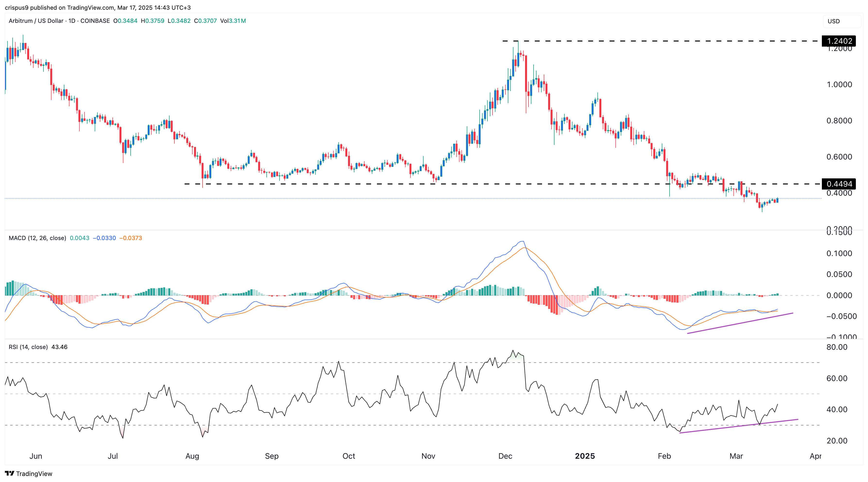This screenshot has height=482, width=868.
Task: Open the USD currency selector
Action: pyautogui.click(x=841, y=21)
